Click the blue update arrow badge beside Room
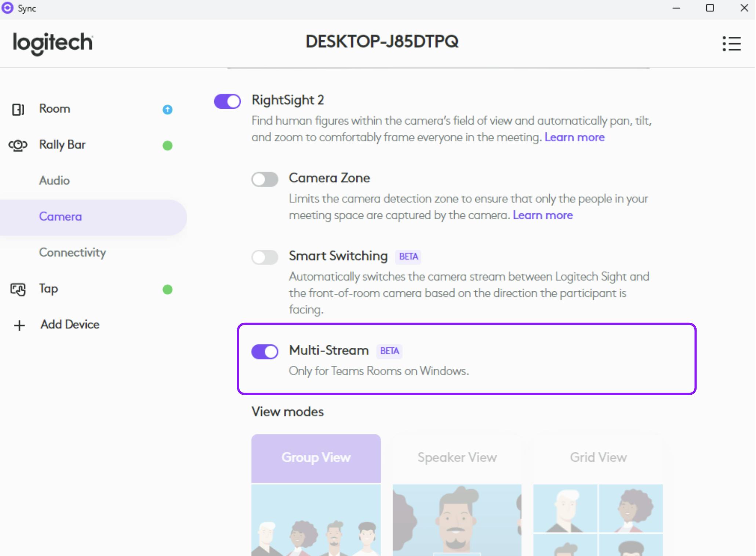Image resolution: width=756 pixels, height=556 pixels. pos(167,109)
